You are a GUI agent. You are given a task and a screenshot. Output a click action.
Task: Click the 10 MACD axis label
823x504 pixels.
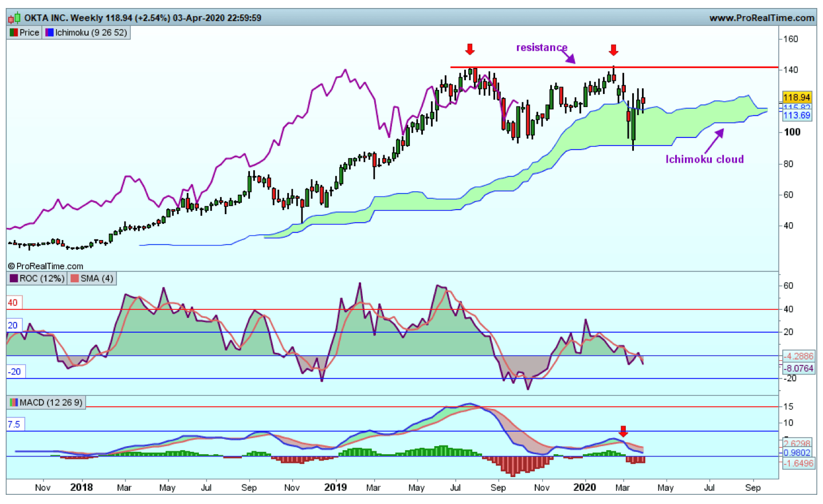[x=789, y=423]
